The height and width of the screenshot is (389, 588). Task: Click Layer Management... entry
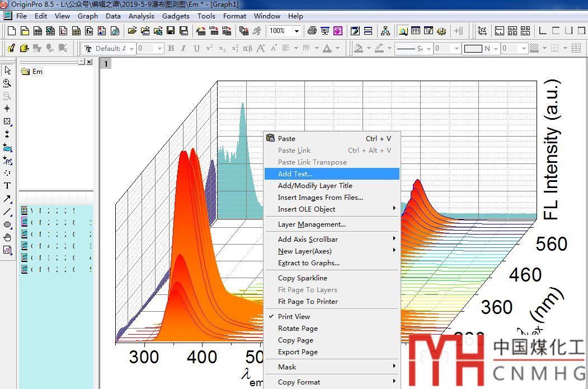312,224
